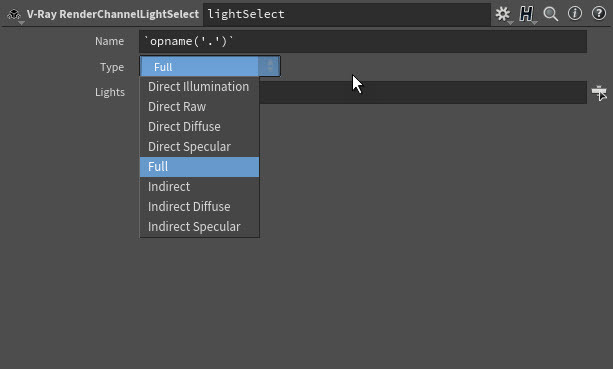Select Direct Diffuse in Type menu
613x369 pixels.
coord(199,127)
